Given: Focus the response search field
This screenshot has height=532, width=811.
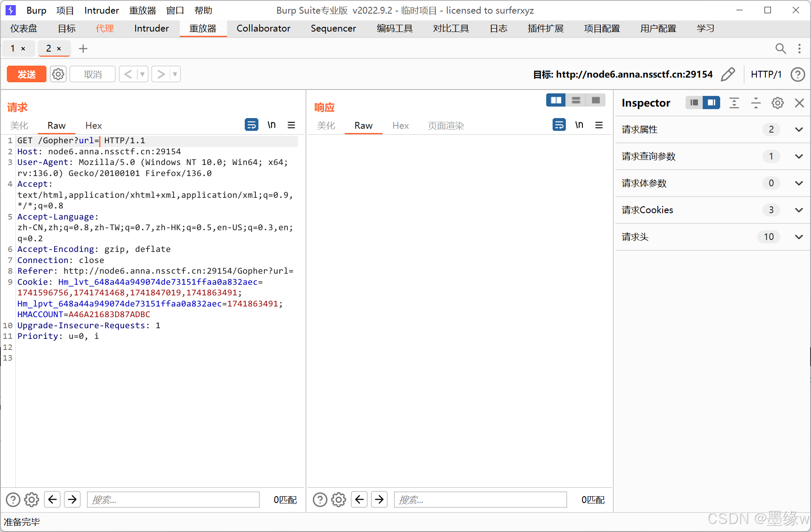Looking at the screenshot, I should [x=481, y=500].
